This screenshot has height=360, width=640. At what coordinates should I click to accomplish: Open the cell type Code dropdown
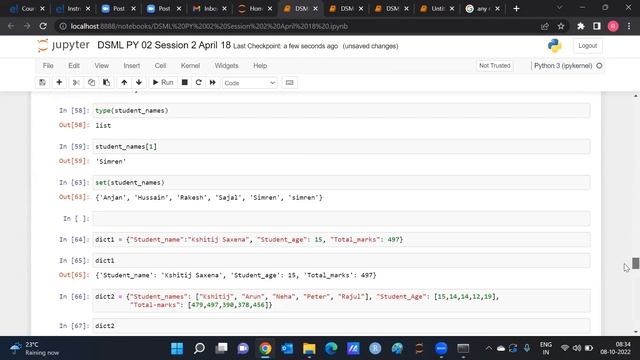[x=249, y=83]
